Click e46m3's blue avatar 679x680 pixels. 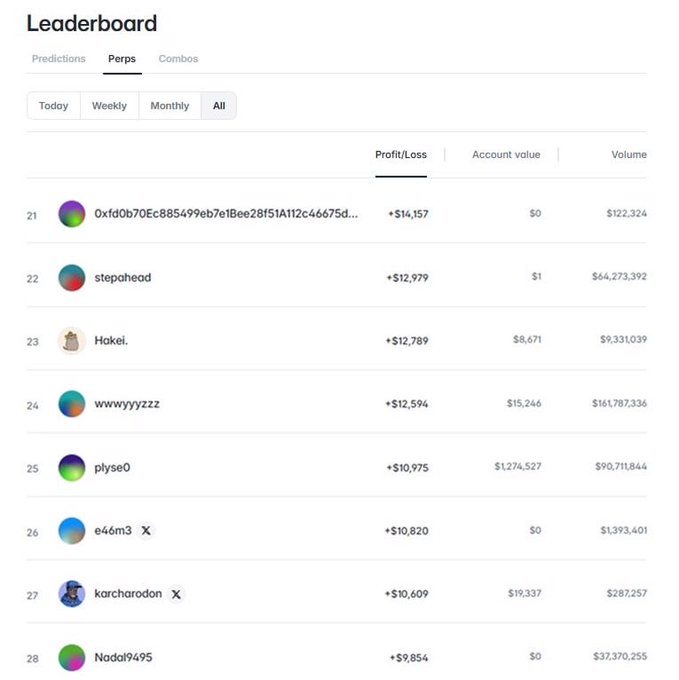tap(72, 530)
